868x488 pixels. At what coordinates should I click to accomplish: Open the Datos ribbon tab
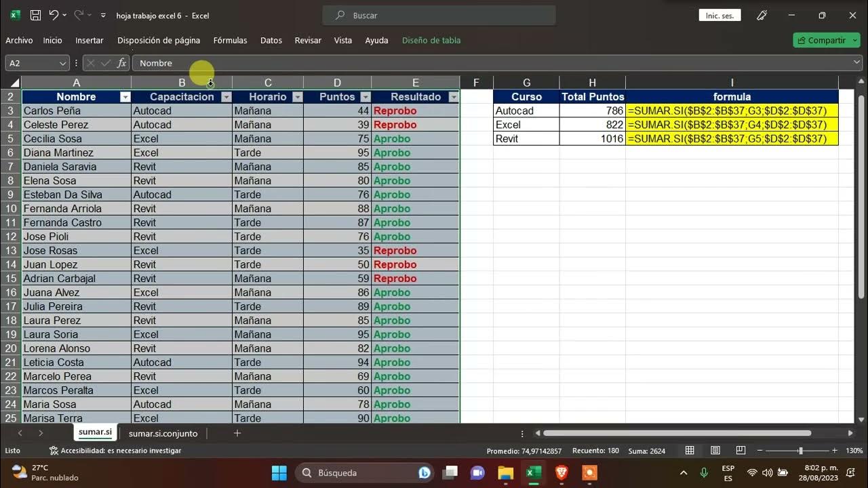click(271, 40)
